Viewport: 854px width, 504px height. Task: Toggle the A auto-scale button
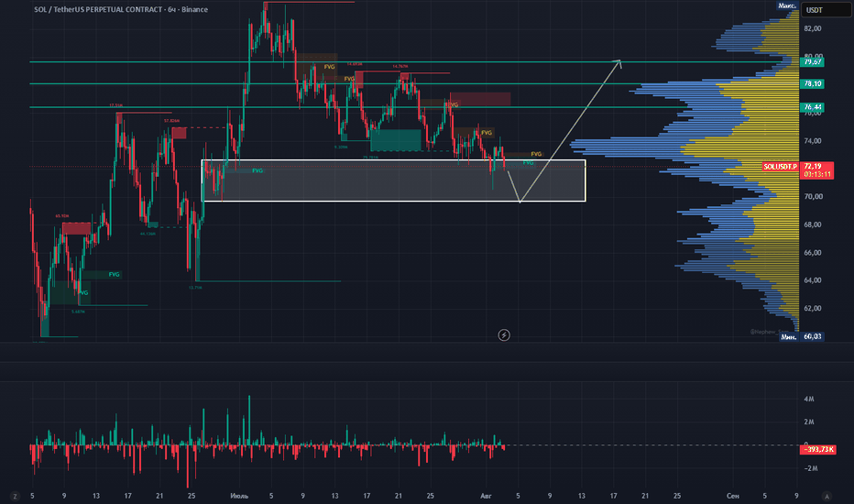pyautogui.click(x=827, y=496)
